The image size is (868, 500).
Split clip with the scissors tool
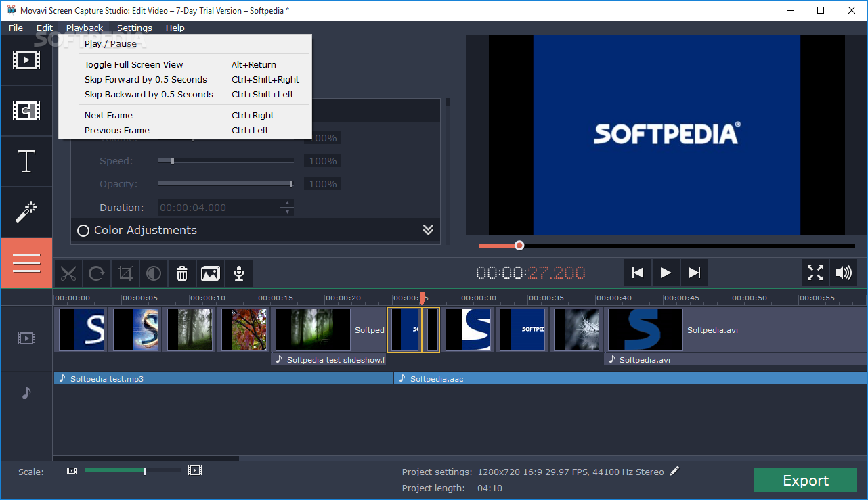point(68,273)
